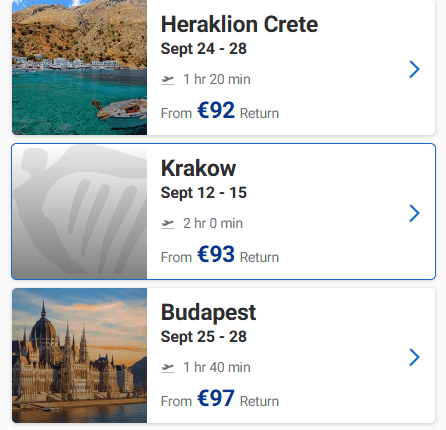446x430 pixels.
Task: Open the Budapest Parliament photo
Action: (79, 356)
